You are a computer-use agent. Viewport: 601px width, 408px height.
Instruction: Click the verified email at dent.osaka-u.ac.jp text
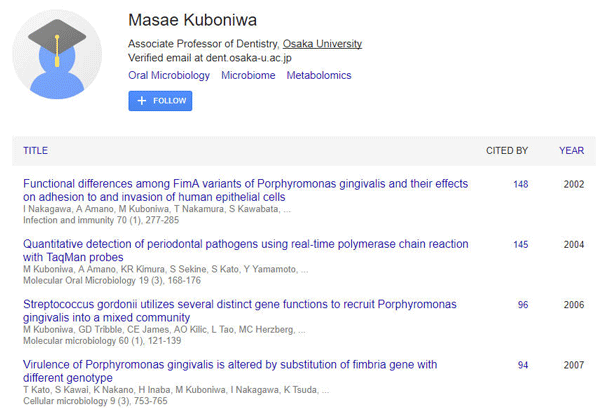coord(210,58)
